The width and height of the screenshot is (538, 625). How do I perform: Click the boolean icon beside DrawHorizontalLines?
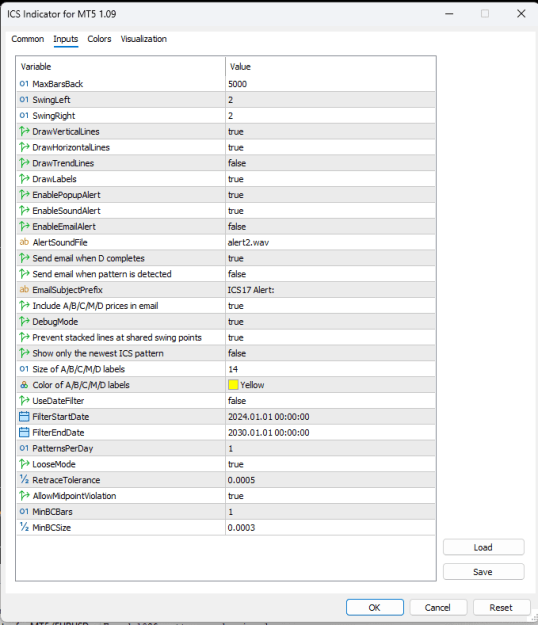coord(24,147)
